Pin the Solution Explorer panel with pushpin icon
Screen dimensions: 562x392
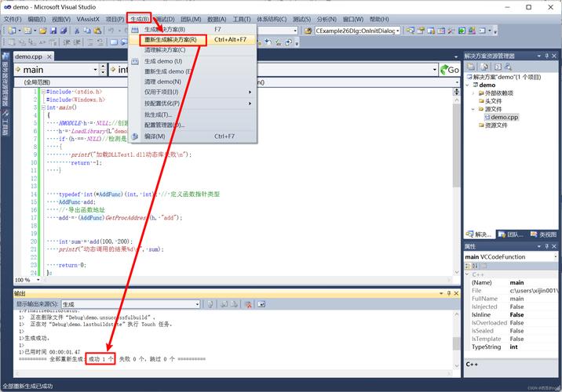point(546,56)
